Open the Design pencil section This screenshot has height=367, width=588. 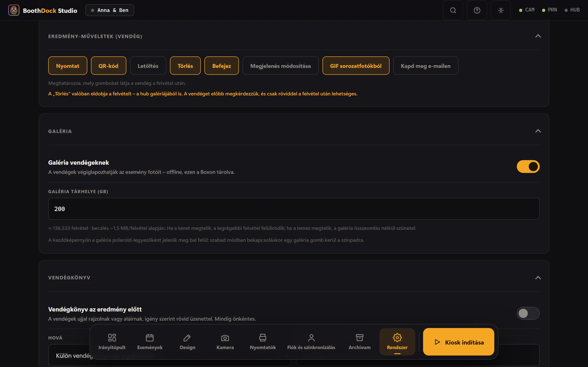coord(187,342)
